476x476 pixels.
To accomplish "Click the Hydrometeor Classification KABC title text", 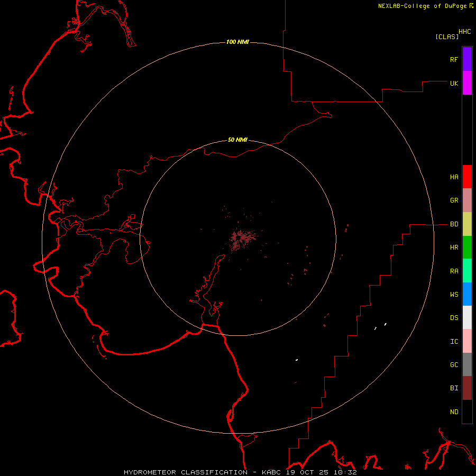I will point(240,472).
